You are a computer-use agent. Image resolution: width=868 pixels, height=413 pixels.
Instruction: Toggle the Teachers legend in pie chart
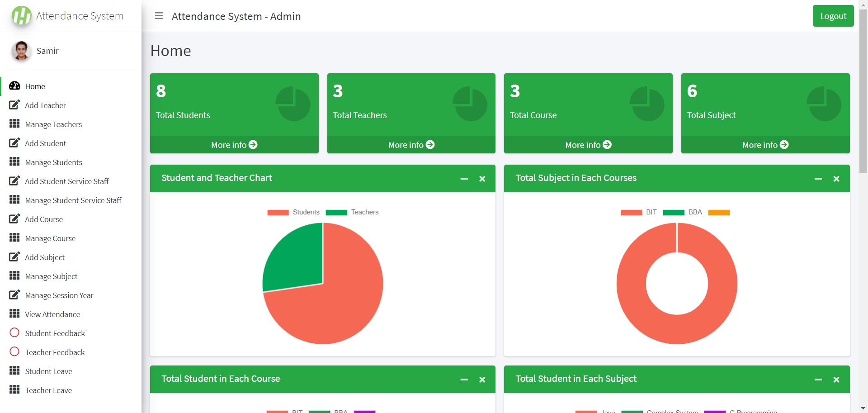click(x=352, y=212)
